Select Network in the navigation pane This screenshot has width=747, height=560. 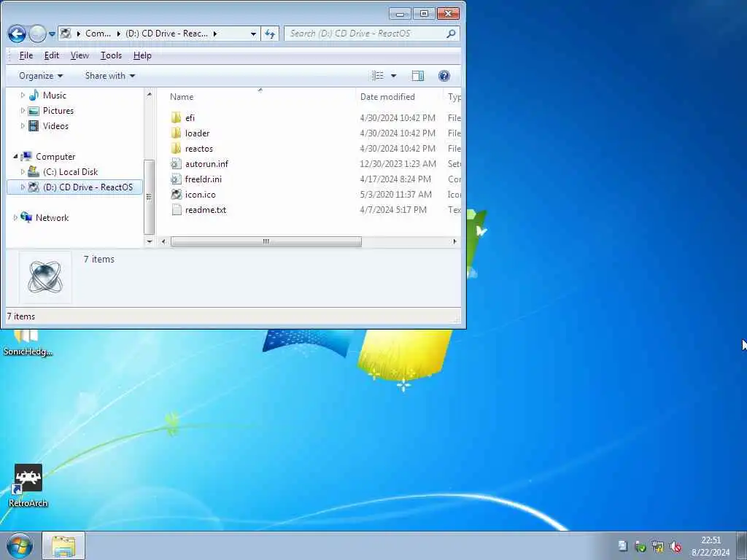52,217
